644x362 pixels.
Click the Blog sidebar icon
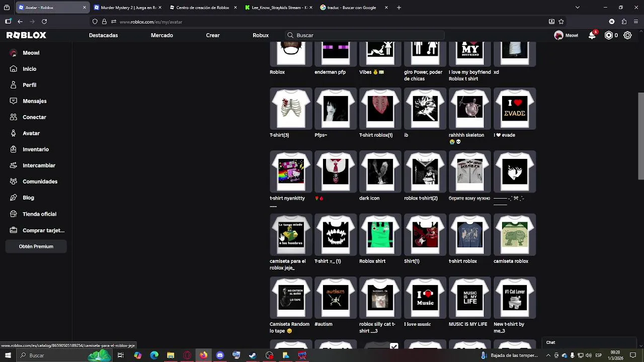14,198
